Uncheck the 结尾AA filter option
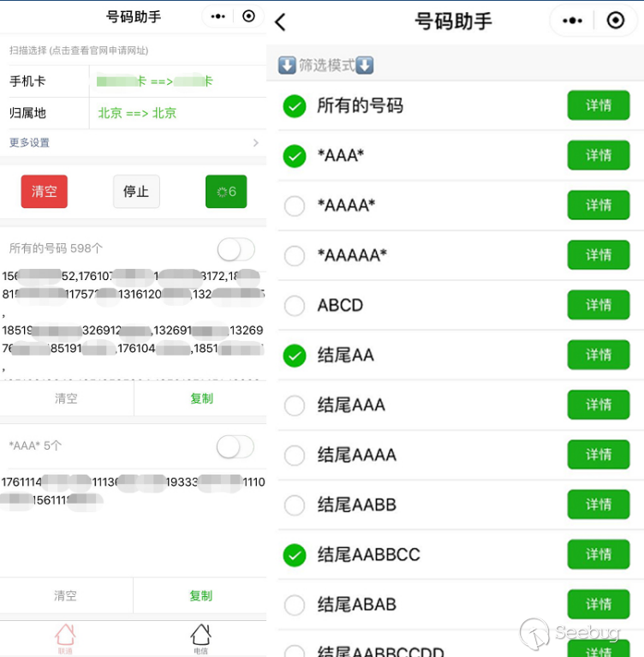644x657 pixels. [295, 355]
